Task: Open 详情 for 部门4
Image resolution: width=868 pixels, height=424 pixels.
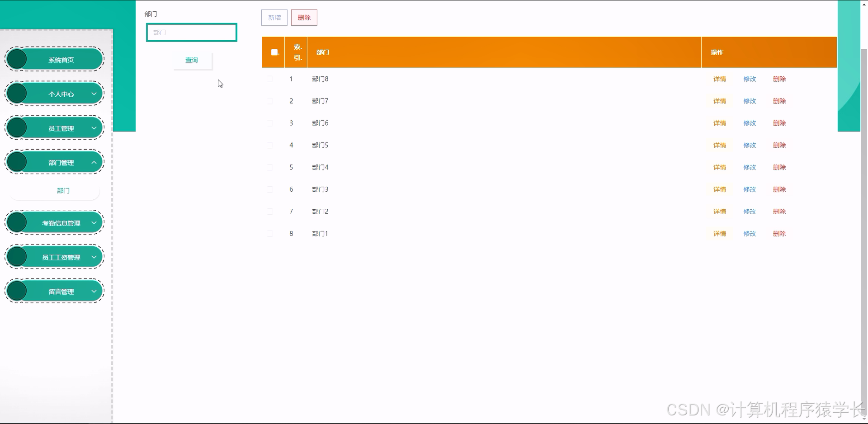Action: (720, 168)
